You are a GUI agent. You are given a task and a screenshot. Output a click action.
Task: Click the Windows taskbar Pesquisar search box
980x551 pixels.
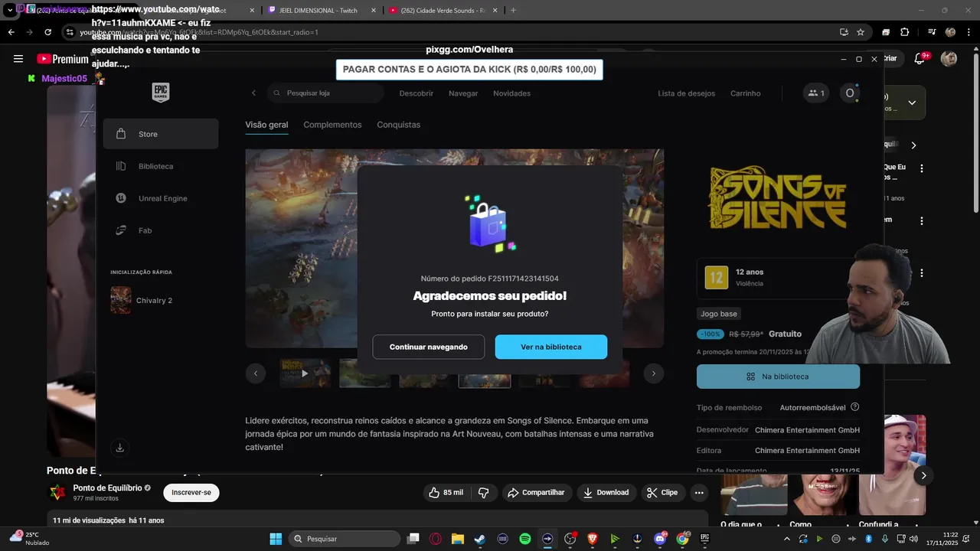point(345,539)
